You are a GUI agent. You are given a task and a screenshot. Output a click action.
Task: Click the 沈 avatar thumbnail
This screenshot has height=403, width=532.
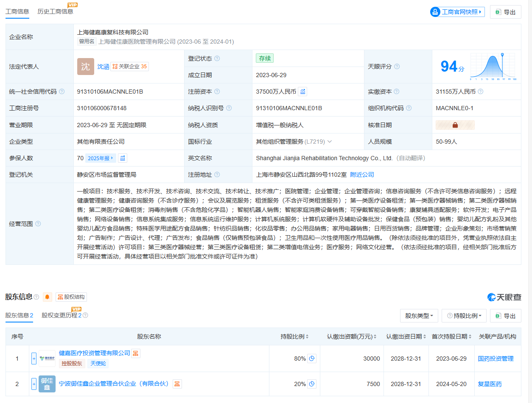86,67
